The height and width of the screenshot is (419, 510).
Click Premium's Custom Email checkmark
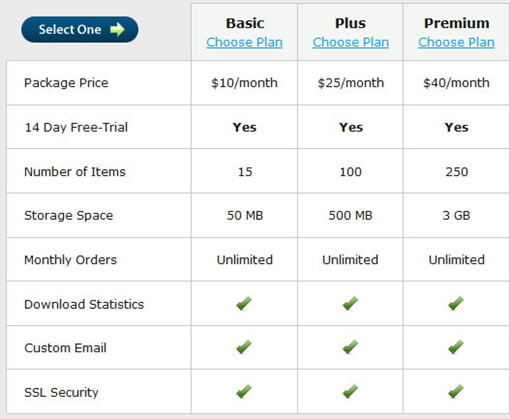click(456, 347)
